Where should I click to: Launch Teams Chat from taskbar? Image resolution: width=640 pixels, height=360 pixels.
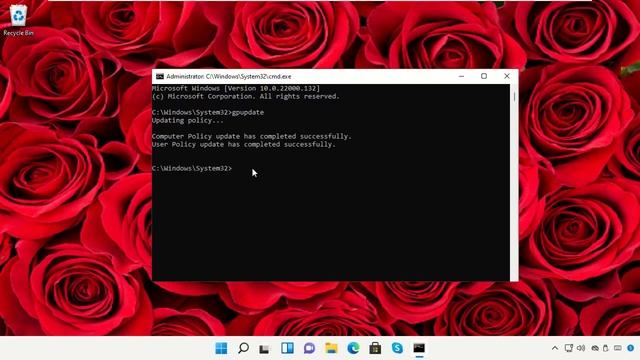coord(309,348)
